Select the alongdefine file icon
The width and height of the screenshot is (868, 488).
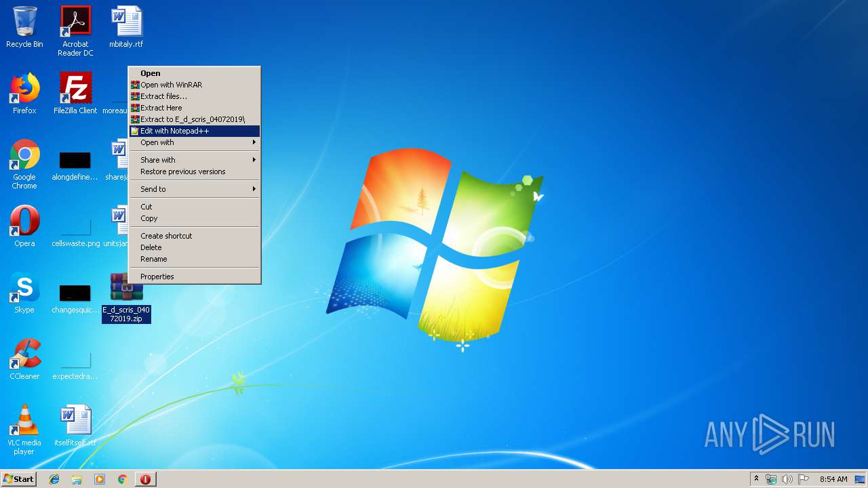coord(75,167)
